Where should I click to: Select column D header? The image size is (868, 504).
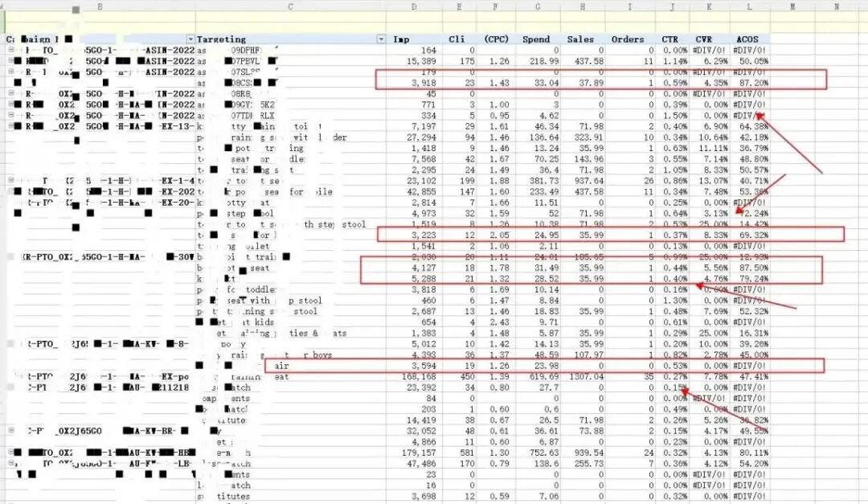(414, 6)
